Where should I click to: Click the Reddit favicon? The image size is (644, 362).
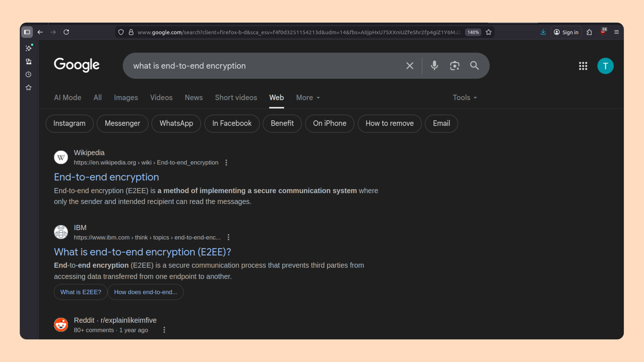(x=61, y=324)
